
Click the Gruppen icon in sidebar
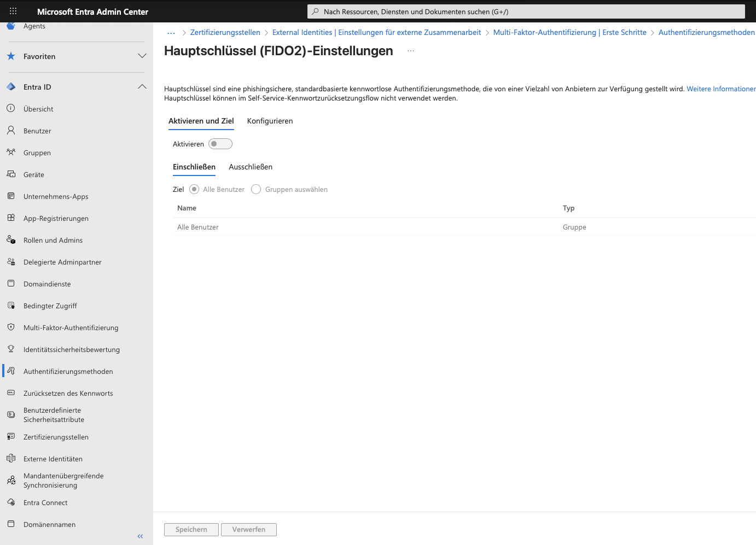(11, 153)
